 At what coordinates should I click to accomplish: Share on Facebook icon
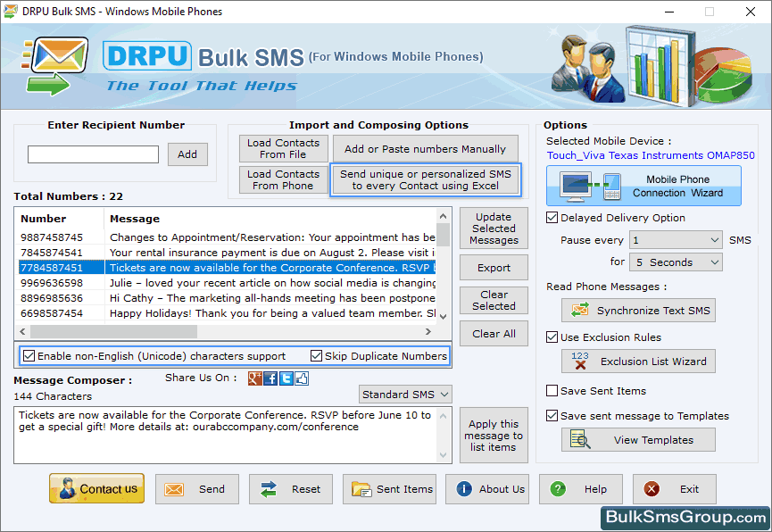[x=270, y=378]
